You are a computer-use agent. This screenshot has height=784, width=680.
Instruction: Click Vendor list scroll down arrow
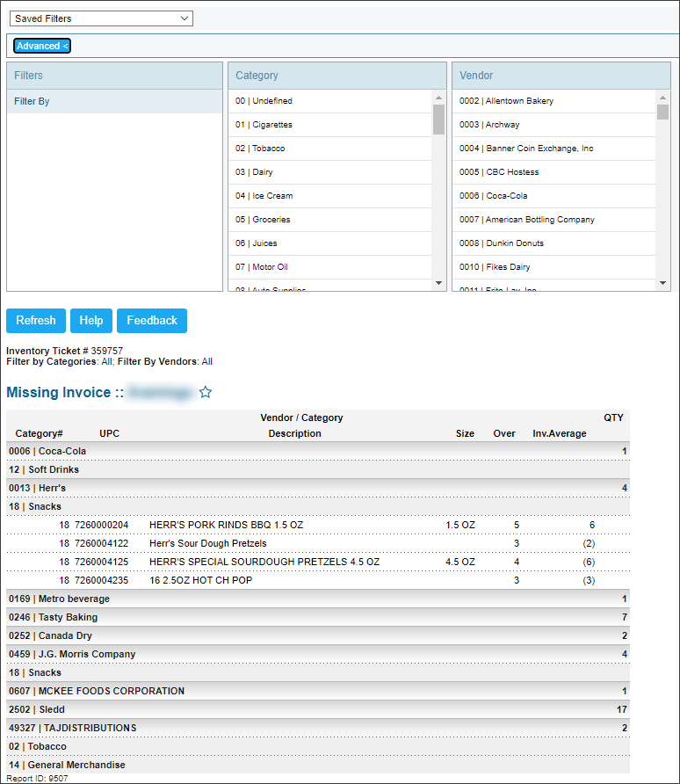click(663, 283)
